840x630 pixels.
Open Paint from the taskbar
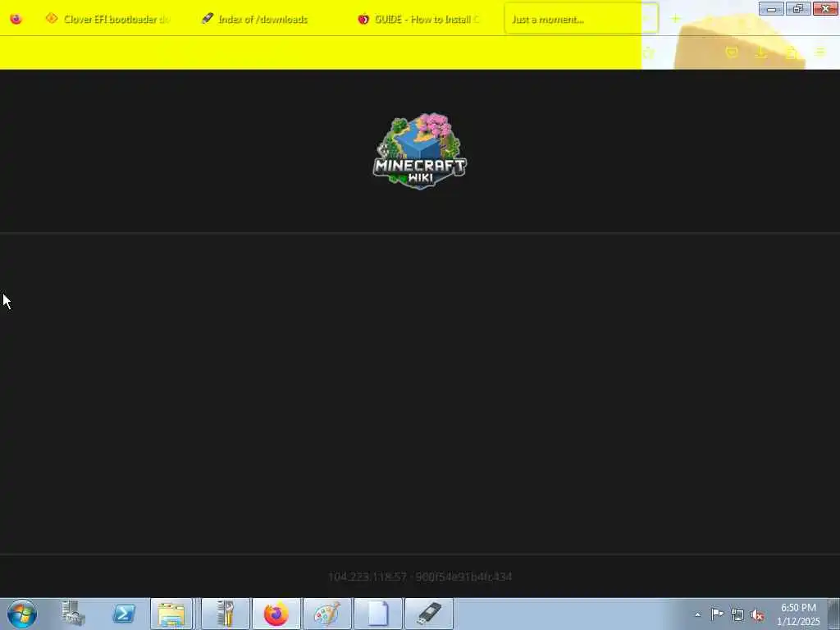[326, 614]
